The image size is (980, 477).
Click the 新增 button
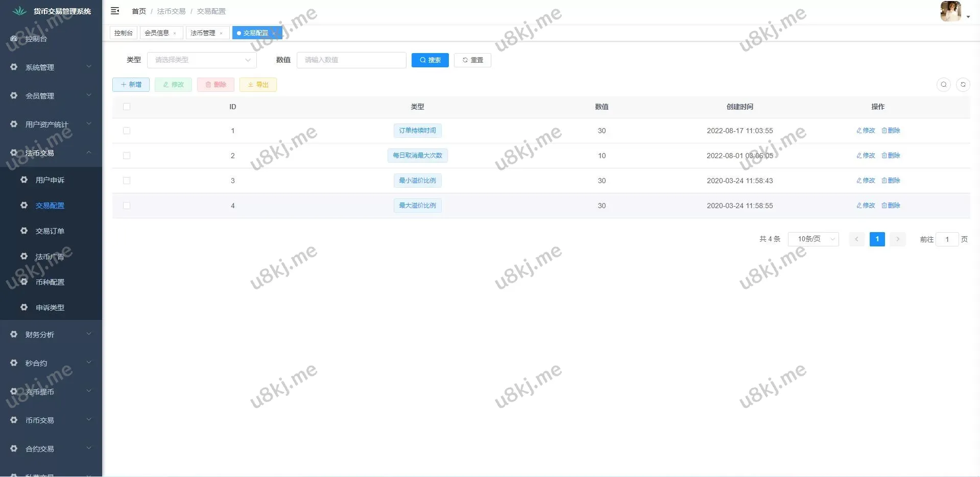131,85
